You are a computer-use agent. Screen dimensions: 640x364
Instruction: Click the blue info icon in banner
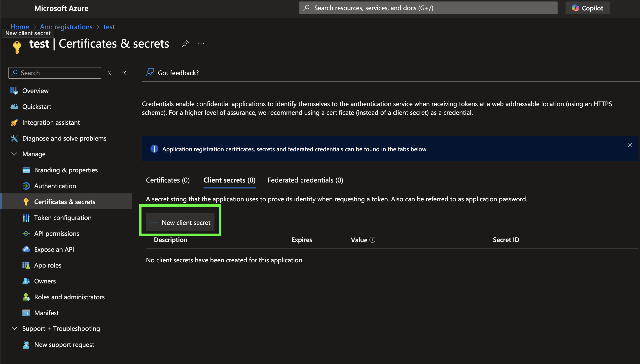(x=154, y=149)
